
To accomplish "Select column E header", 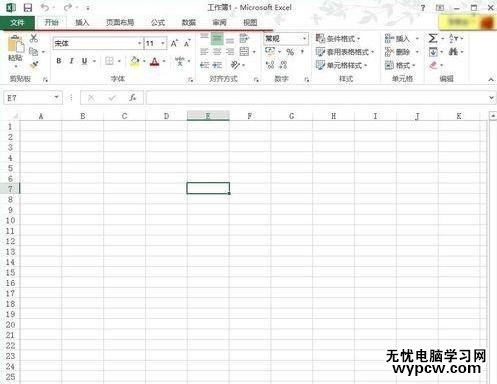I will pos(208,116).
